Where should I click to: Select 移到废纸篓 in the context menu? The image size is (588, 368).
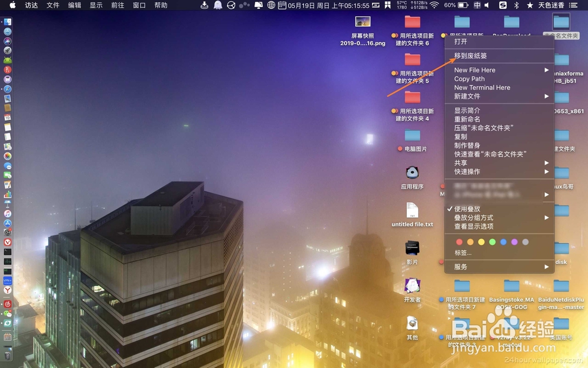tap(470, 55)
